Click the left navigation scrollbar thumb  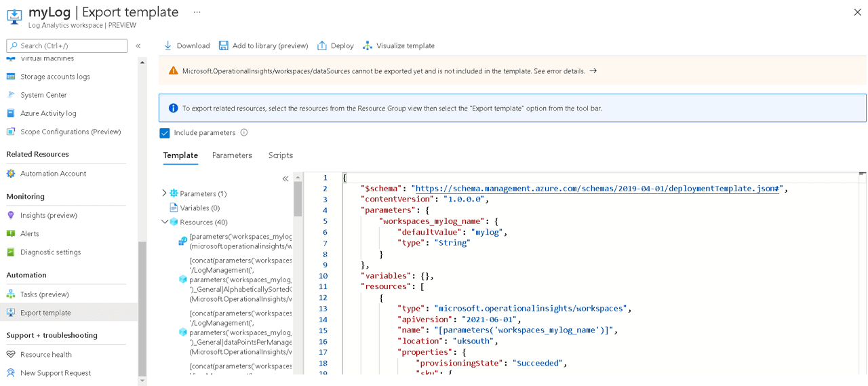click(142, 309)
